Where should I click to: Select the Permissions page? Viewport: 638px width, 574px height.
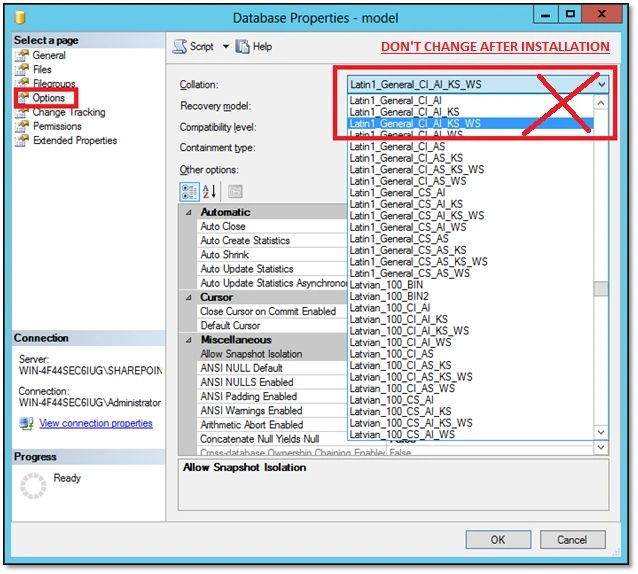click(57, 127)
